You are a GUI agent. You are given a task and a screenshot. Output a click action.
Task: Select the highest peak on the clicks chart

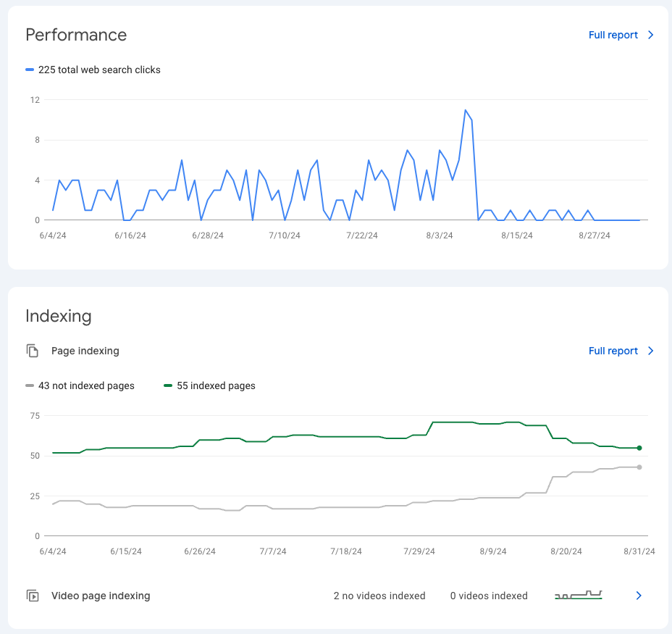point(466,110)
